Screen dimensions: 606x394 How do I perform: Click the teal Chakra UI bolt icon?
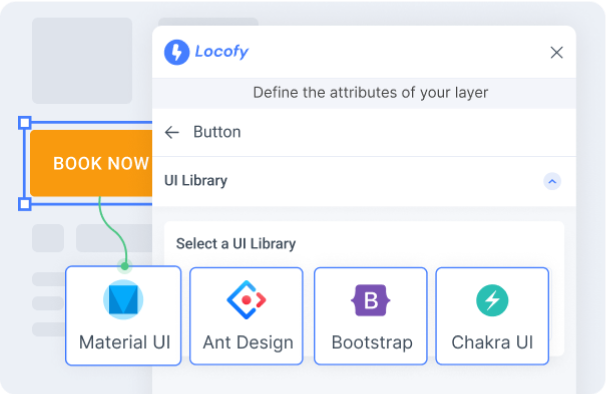click(492, 300)
